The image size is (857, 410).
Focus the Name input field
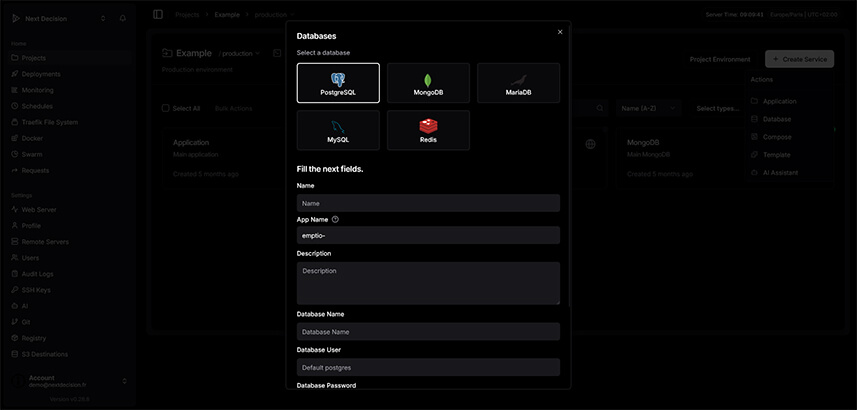click(428, 203)
